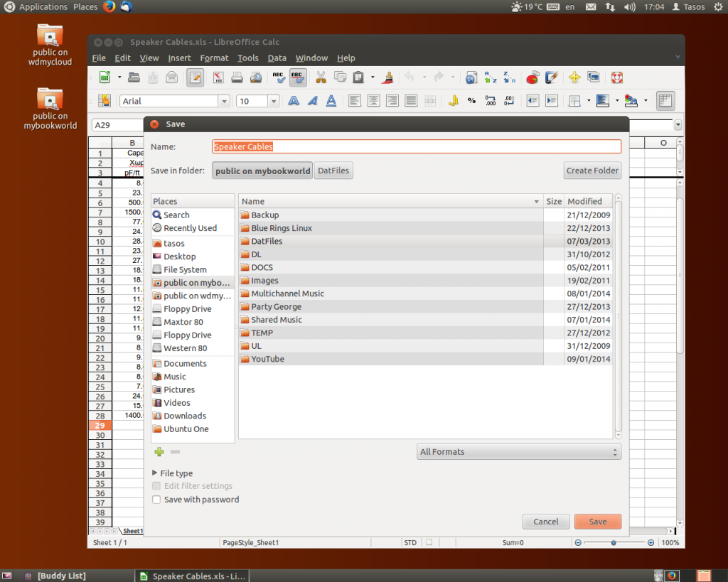Toggle AutoSpellcheck in the toolbar
The image size is (728, 582).
[x=298, y=77]
